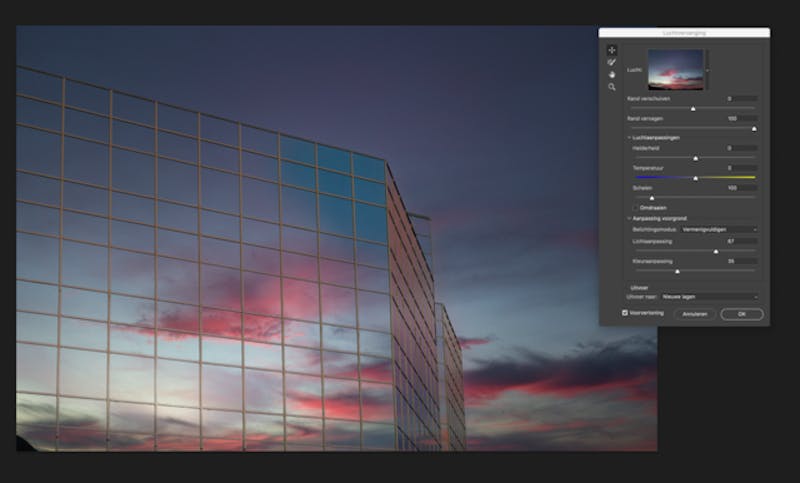Select the Zoom magnifier tool

612,87
